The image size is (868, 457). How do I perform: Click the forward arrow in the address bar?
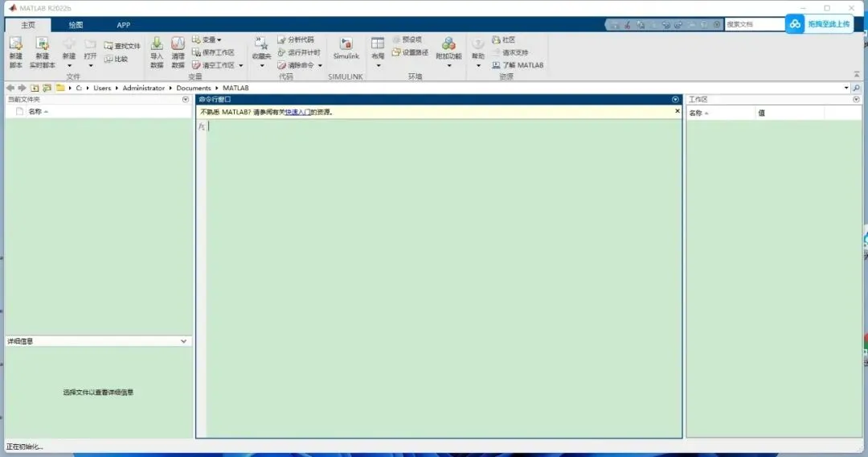[22, 88]
